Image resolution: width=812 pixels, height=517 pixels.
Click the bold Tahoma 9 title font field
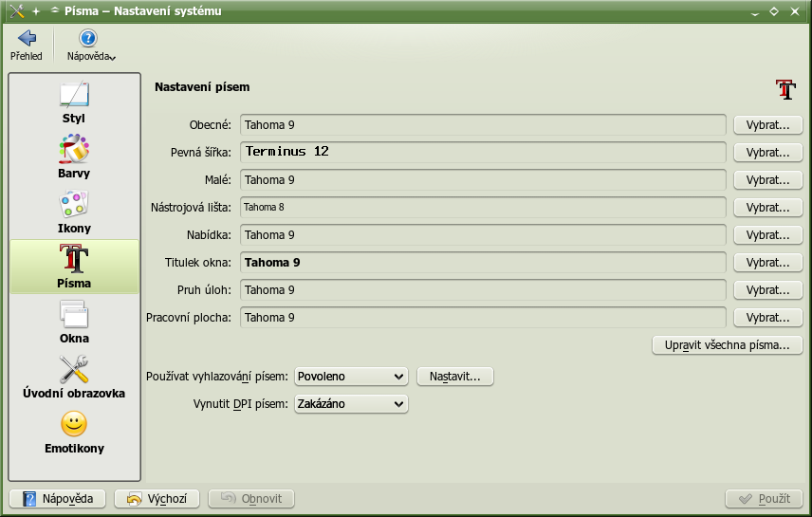[483, 263]
